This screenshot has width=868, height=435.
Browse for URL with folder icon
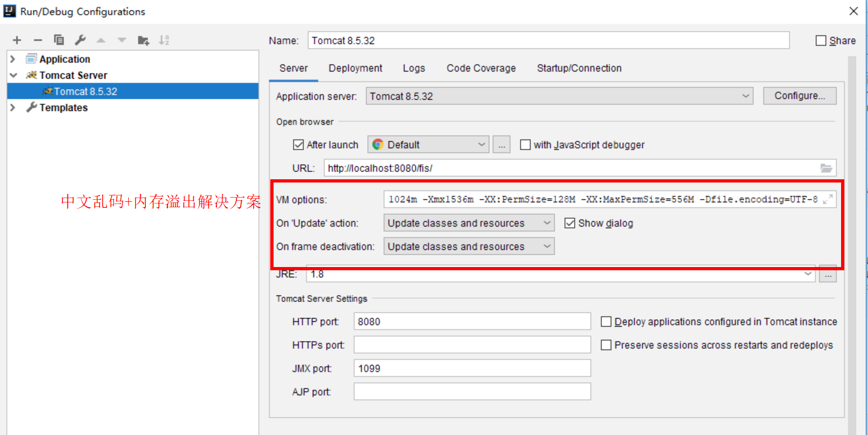826,168
